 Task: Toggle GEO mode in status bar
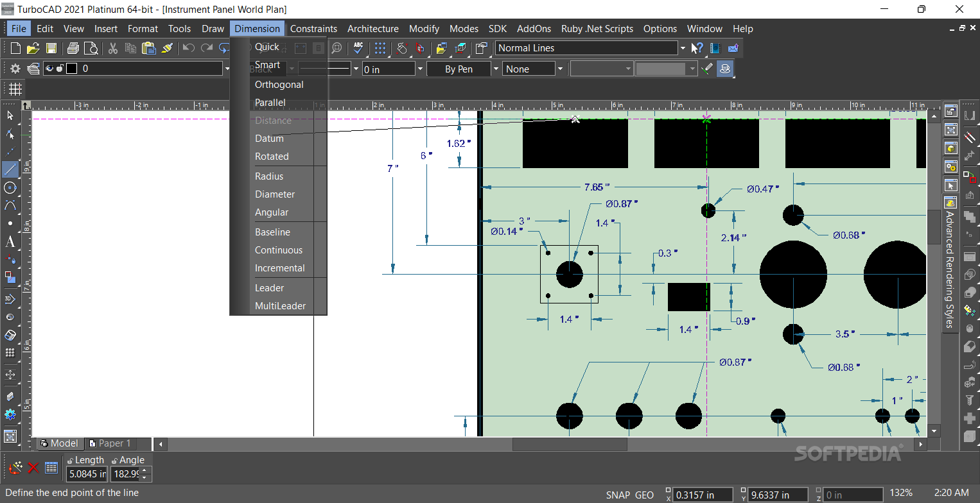click(644, 495)
